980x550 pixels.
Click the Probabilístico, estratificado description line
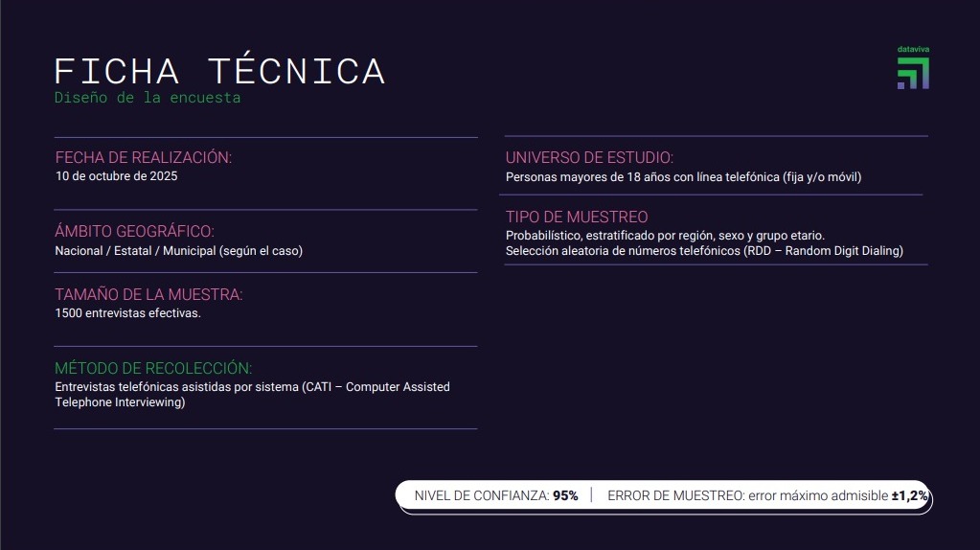pyautogui.click(x=665, y=236)
